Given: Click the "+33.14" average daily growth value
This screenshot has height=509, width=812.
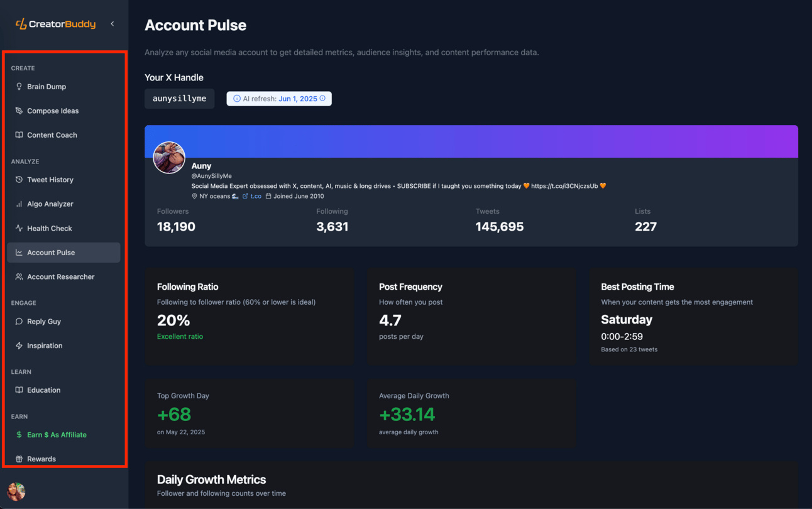Looking at the screenshot, I should click(x=407, y=415).
